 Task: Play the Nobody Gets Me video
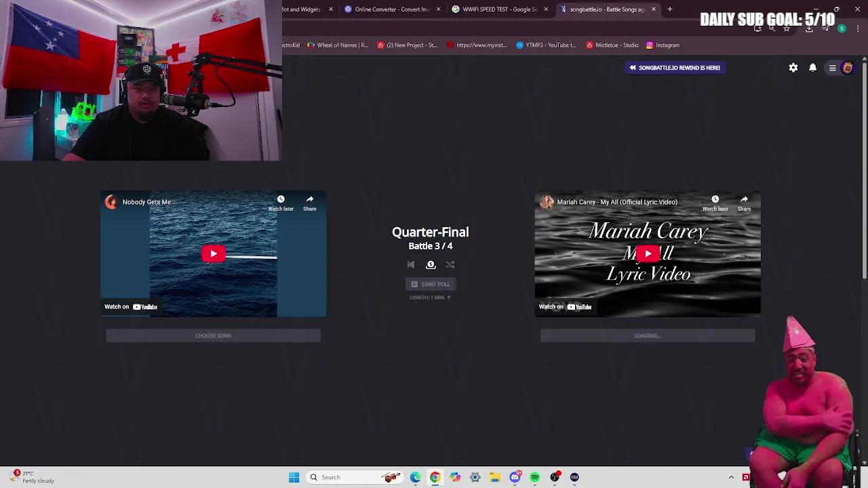click(214, 253)
